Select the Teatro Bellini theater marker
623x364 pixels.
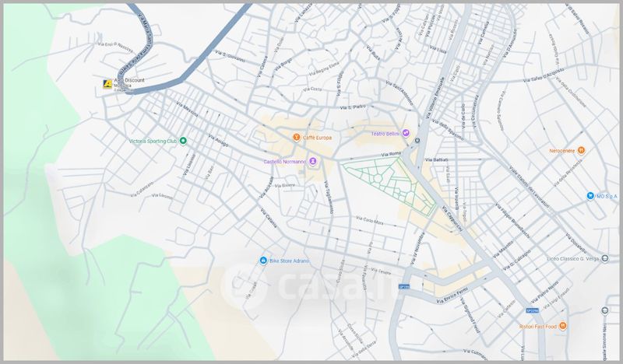click(405, 133)
